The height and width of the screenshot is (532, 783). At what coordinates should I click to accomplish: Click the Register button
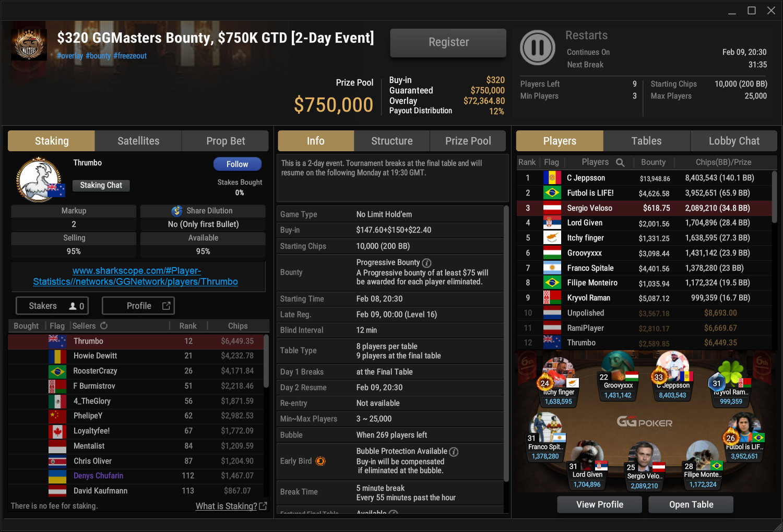[x=448, y=42]
